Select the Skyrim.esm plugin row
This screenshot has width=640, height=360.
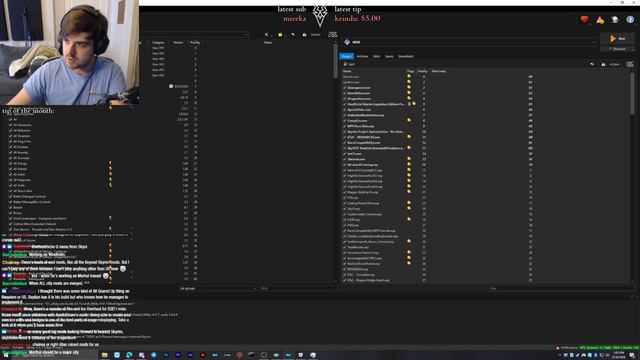click(486, 77)
